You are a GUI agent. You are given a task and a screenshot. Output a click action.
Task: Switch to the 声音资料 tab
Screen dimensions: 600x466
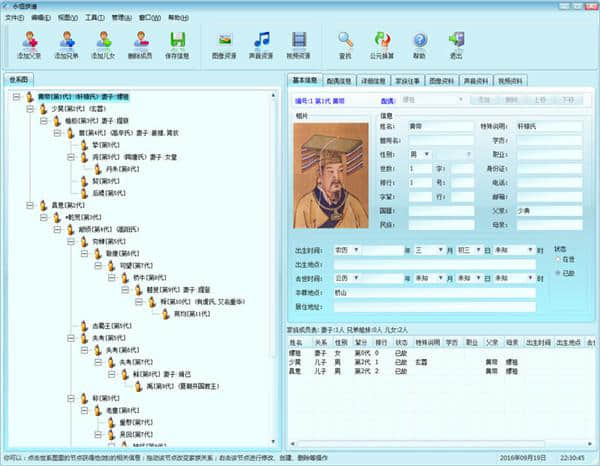pyautogui.click(x=476, y=81)
